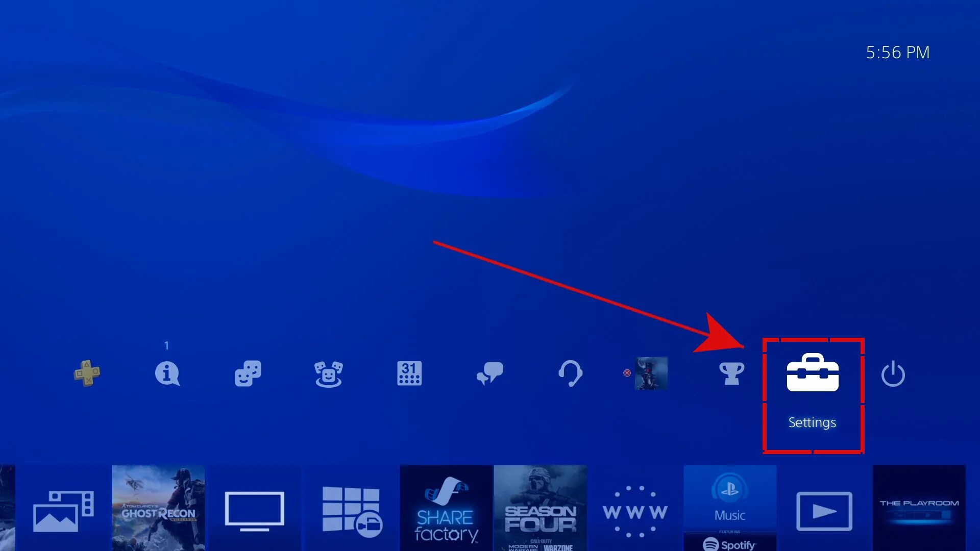Select currently playing game thumbnail
980x551 pixels.
pyautogui.click(x=651, y=373)
